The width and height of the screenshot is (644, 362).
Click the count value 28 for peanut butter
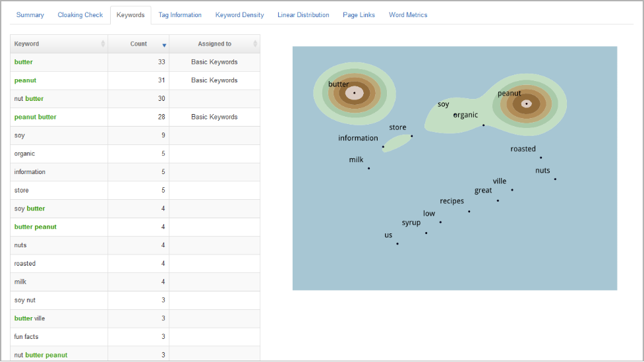click(161, 117)
